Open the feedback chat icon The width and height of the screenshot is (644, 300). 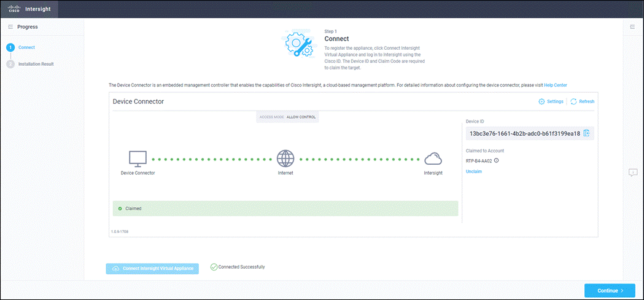pyautogui.click(x=633, y=172)
